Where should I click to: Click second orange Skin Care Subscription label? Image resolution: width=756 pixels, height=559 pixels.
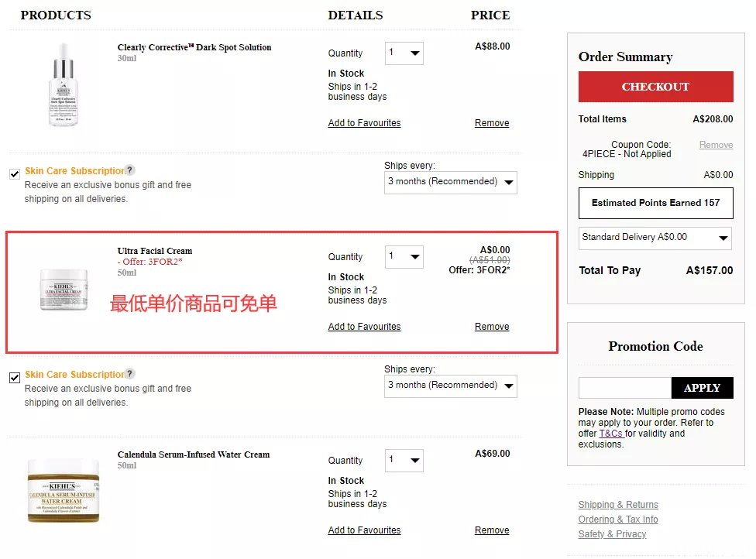coord(74,375)
